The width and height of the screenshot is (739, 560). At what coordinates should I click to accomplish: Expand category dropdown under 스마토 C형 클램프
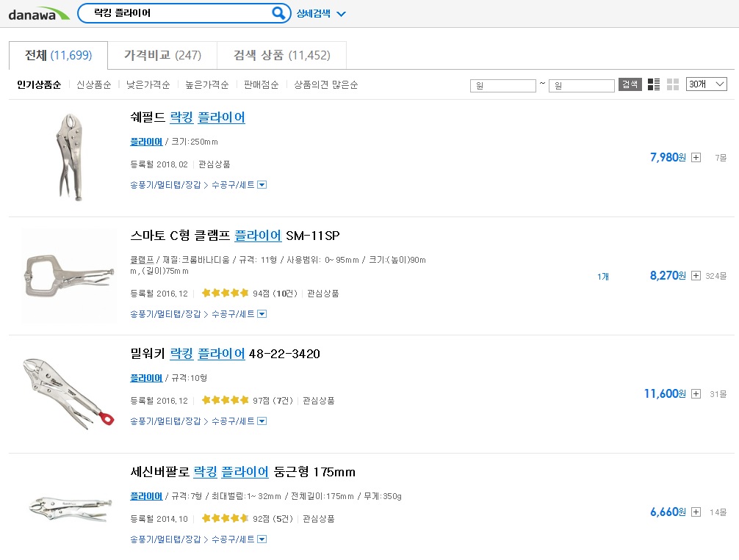tap(262, 313)
